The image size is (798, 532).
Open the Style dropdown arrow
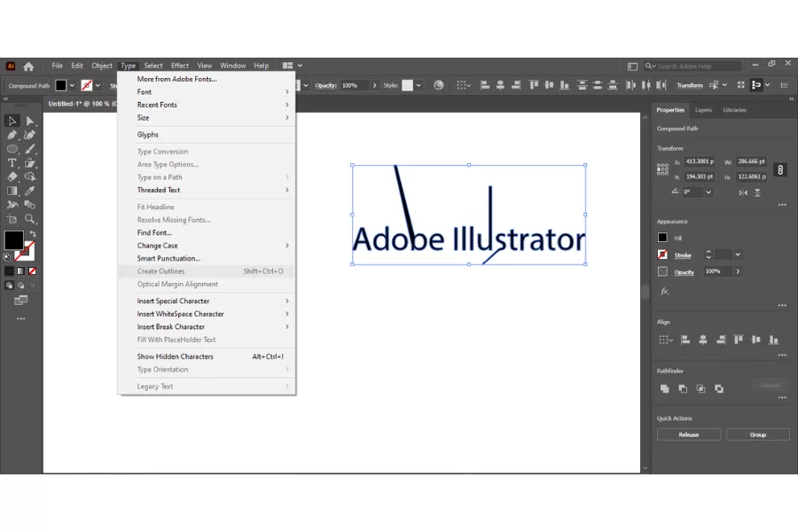point(419,85)
